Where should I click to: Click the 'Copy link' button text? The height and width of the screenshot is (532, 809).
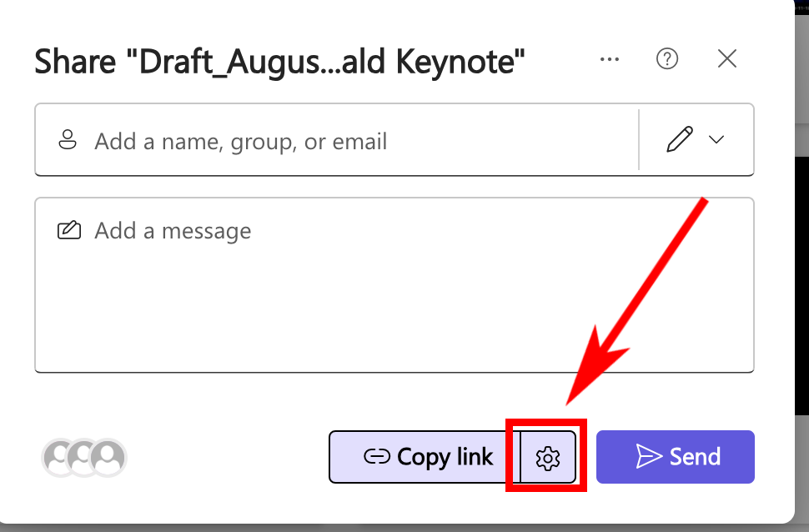445,457
